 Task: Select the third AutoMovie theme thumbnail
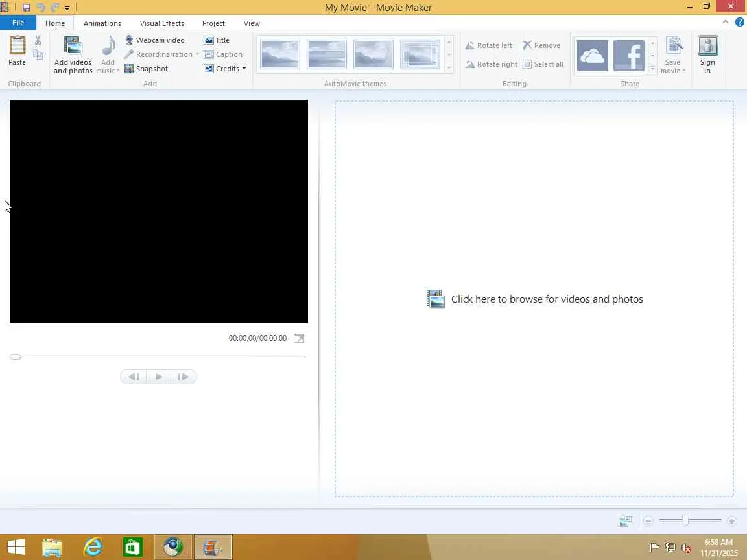pos(373,54)
